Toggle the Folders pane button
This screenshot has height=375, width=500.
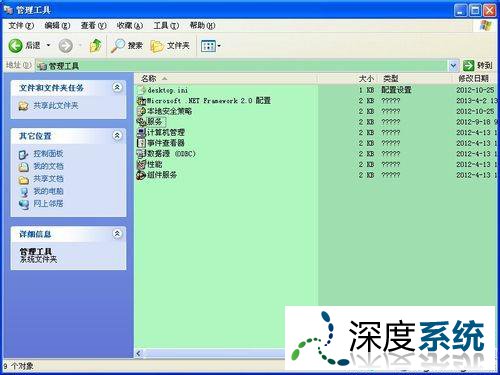point(170,46)
